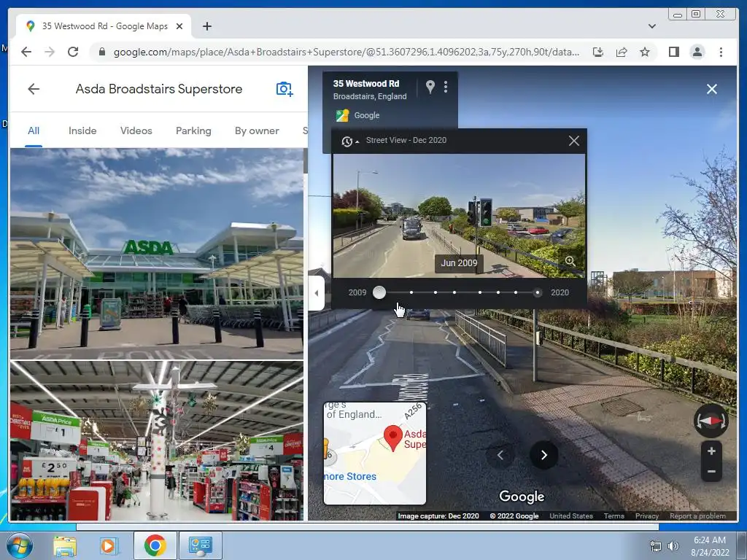The width and height of the screenshot is (747, 560).
Task: Click the 2009 slider handle
Action: pos(379,292)
